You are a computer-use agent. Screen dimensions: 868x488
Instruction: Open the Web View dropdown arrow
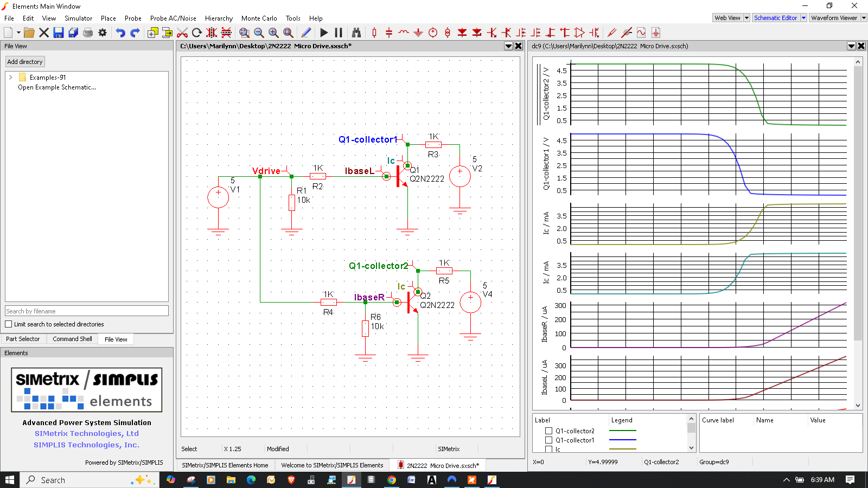click(746, 18)
